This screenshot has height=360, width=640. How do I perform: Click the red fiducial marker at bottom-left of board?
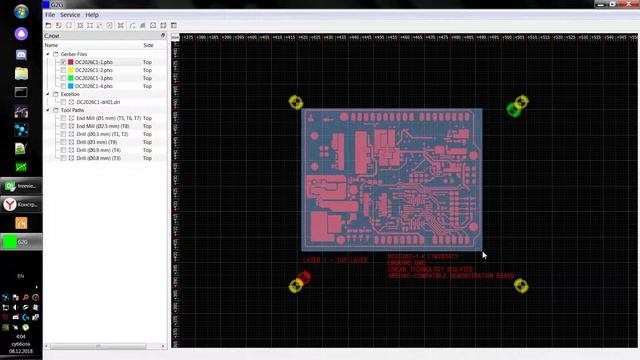[304, 278]
